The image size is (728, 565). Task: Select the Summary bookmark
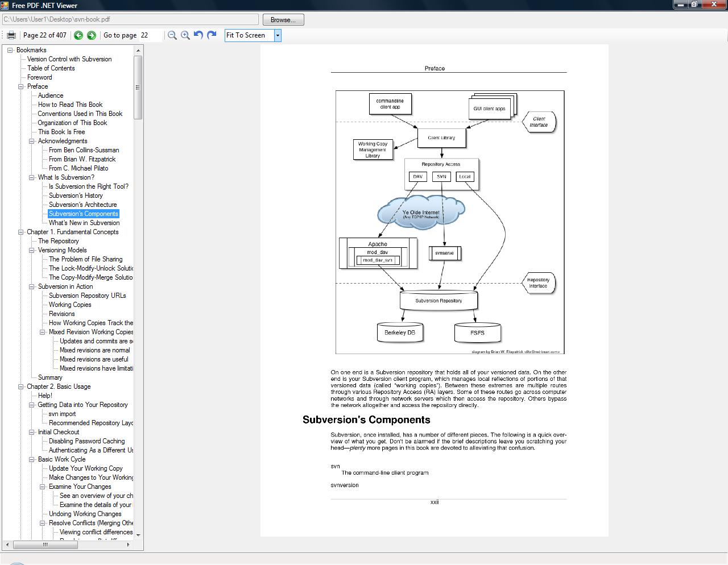pyautogui.click(x=50, y=377)
